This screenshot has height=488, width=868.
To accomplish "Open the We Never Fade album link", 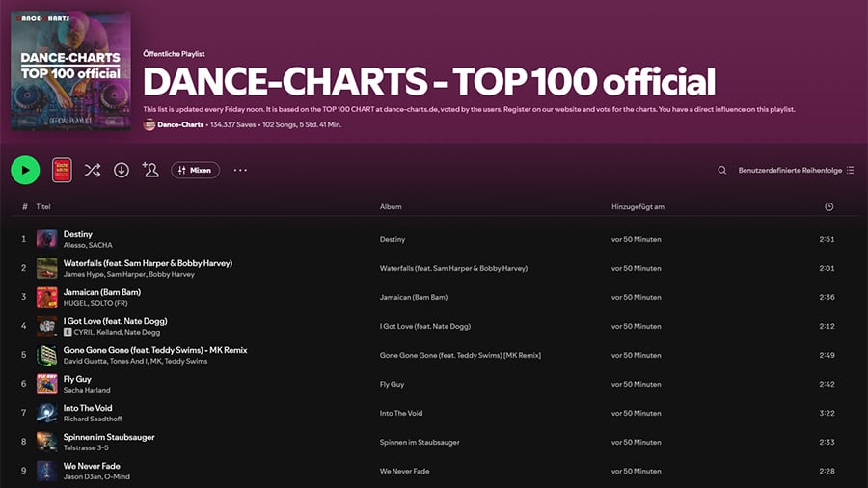I will 405,471.
